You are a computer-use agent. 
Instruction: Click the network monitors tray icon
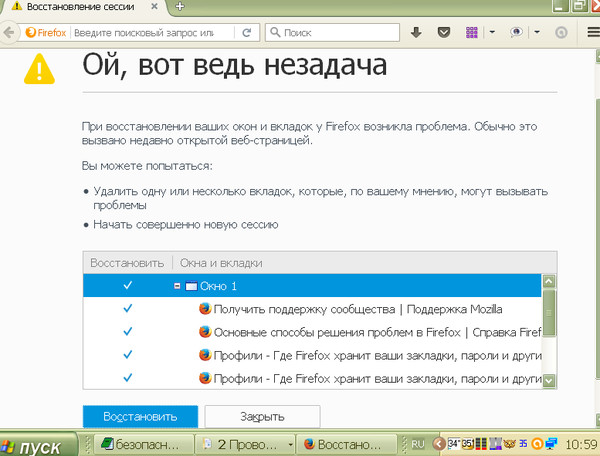coord(551,443)
